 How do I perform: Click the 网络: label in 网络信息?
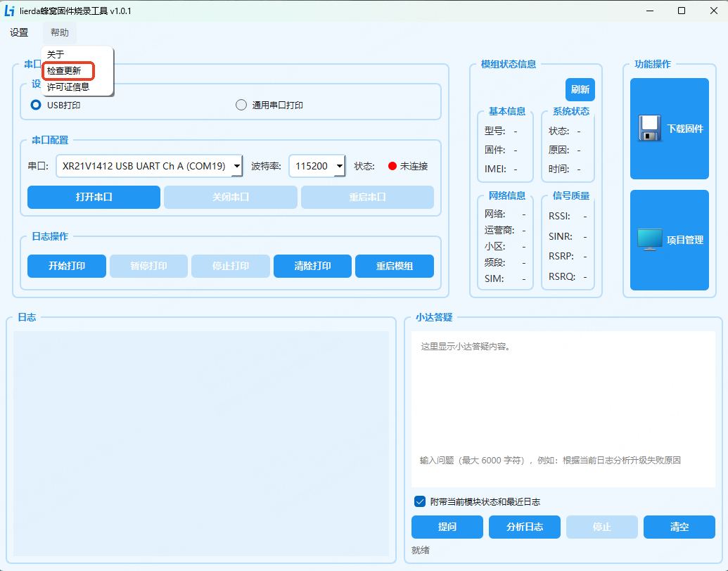pos(495,214)
